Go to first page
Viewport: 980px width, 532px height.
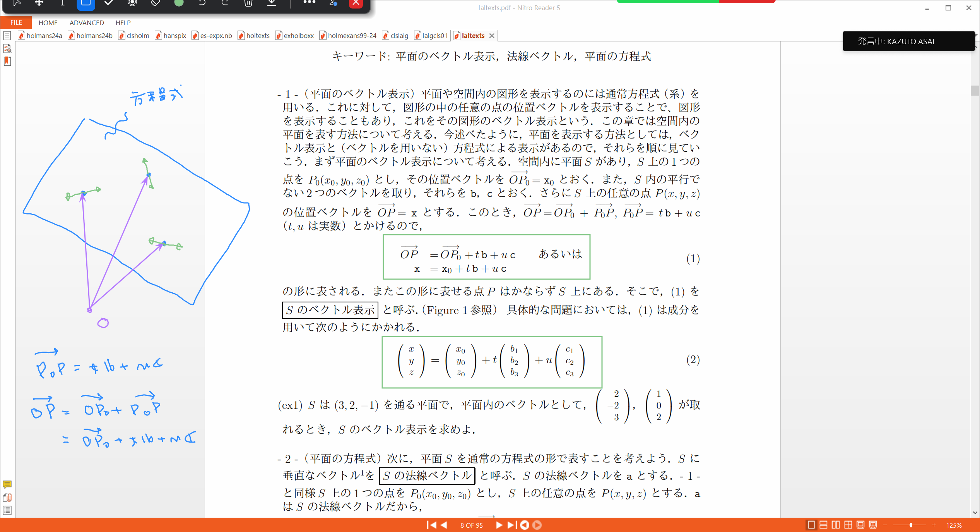pyautogui.click(x=431, y=525)
